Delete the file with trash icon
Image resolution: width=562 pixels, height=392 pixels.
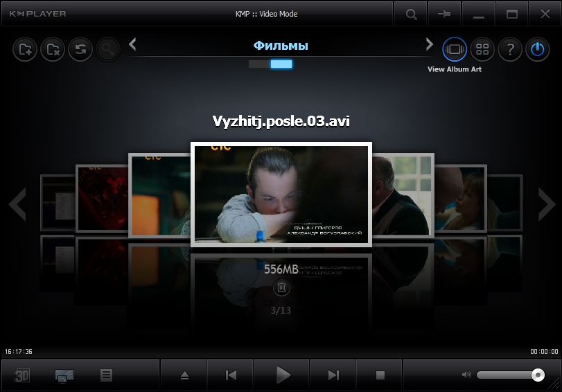281,287
